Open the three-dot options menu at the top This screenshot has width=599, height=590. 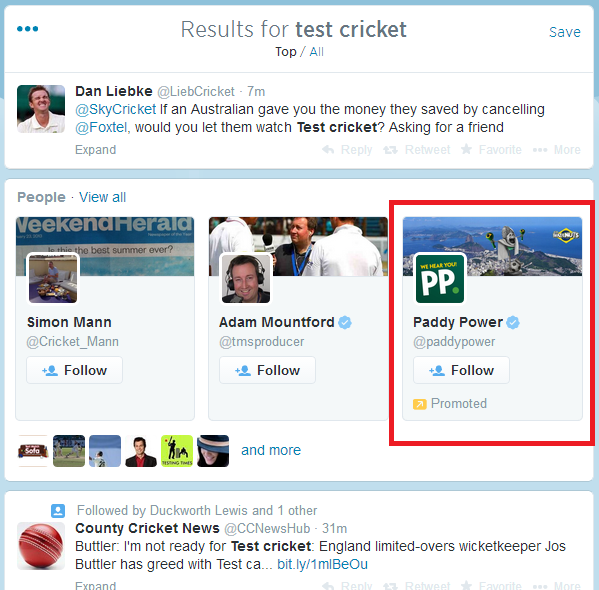pyautogui.click(x=28, y=29)
